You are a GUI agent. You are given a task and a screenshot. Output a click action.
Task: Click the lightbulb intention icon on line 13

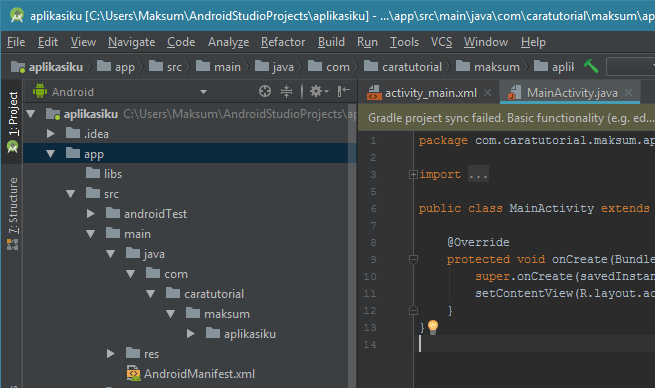pyautogui.click(x=433, y=327)
